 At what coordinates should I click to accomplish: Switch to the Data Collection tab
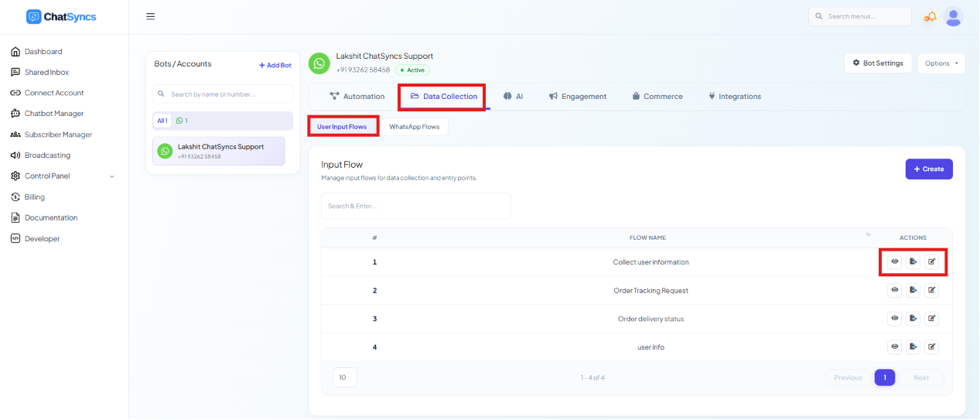pos(443,97)
